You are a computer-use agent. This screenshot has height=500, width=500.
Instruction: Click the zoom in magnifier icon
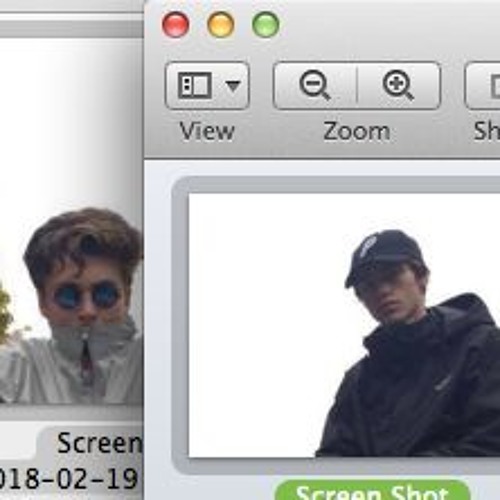coord(398,85)
